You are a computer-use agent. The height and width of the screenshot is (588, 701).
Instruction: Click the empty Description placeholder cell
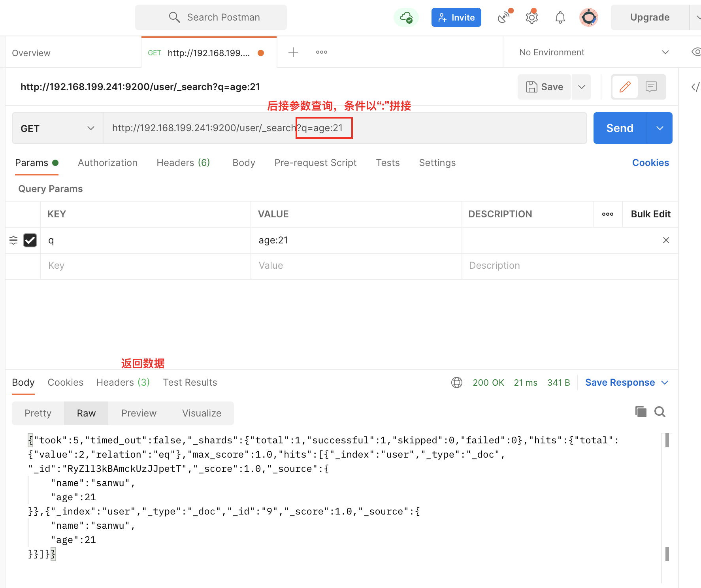pos(570,266)
